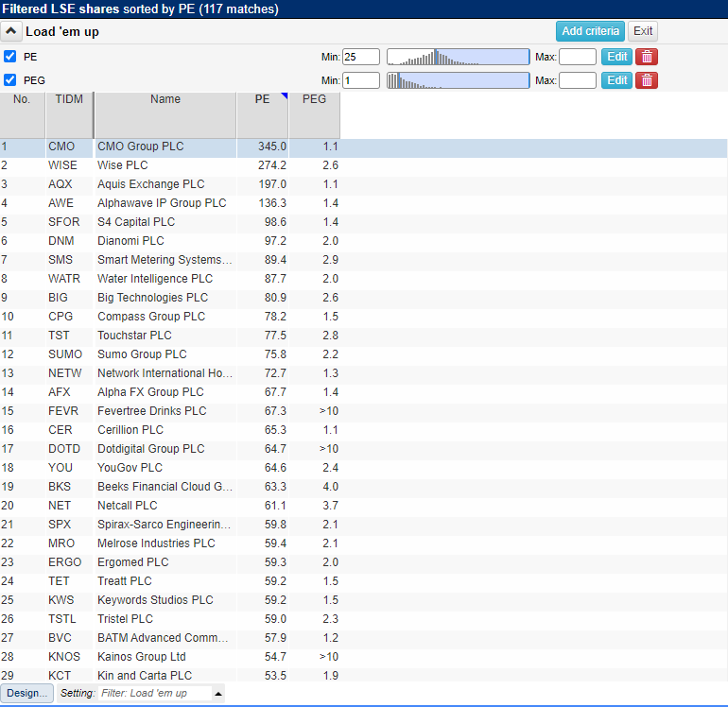Image resolution: width=728 pixels, height=707 pixels.
Task: Select Touchstar PLC
Action: coord(134,336)
